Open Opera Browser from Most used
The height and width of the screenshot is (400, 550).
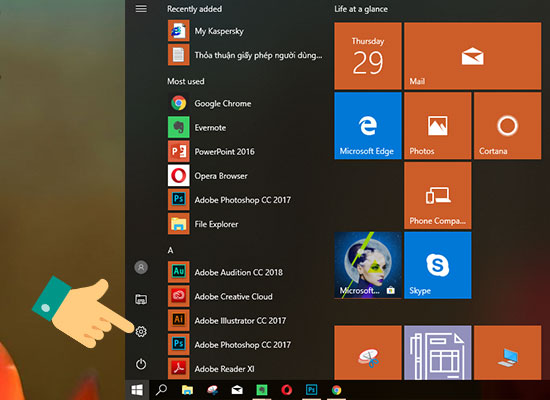point(245,176)
